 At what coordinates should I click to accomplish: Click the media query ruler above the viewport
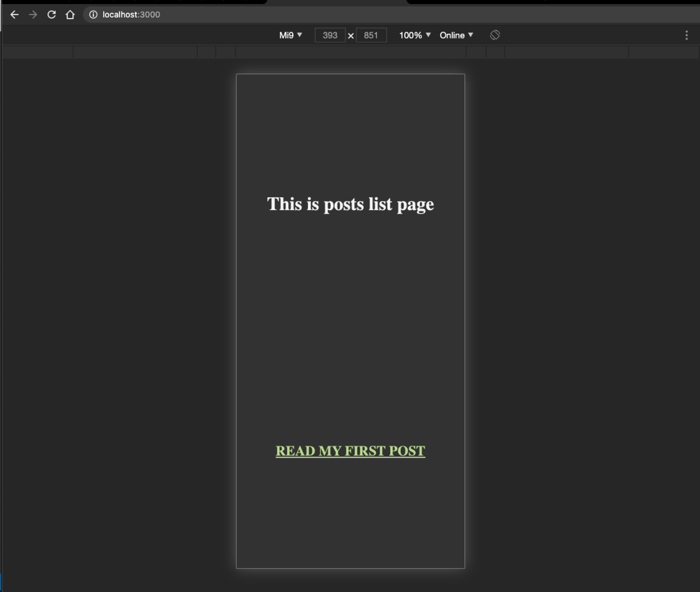(x=350, y=51)
